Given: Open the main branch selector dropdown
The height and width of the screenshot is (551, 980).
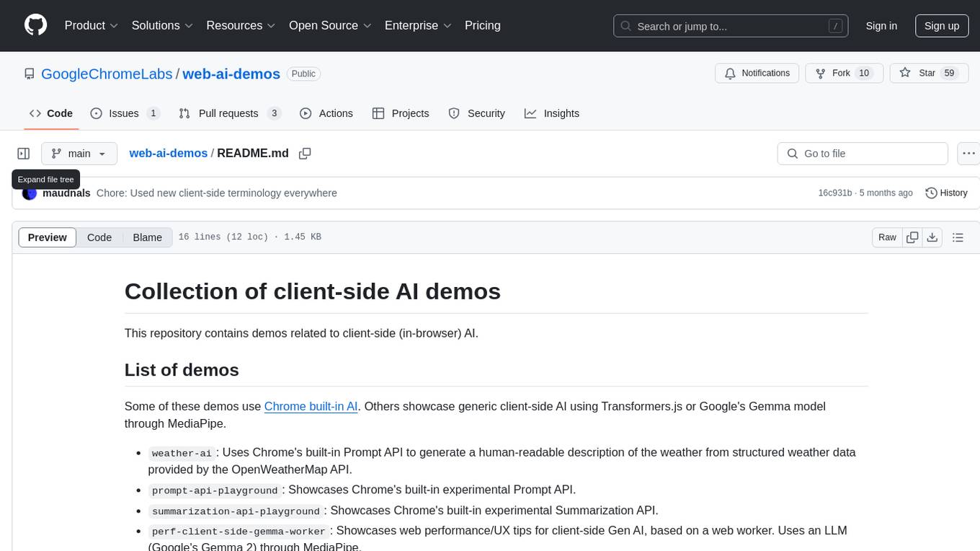Looking at the screenshot, I should (79, 154).
